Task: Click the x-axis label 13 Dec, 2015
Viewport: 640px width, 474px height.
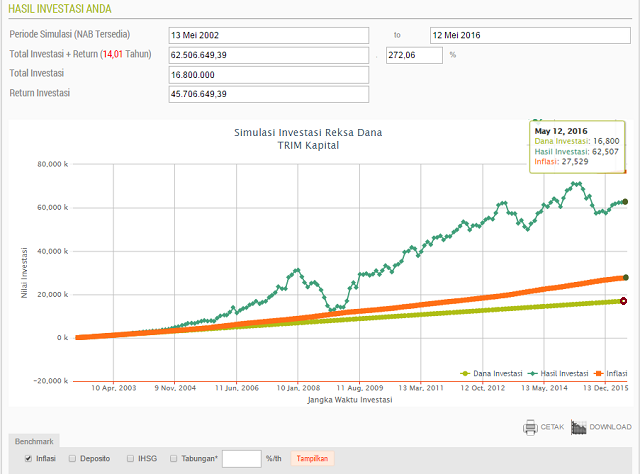Action: point(606,388)
